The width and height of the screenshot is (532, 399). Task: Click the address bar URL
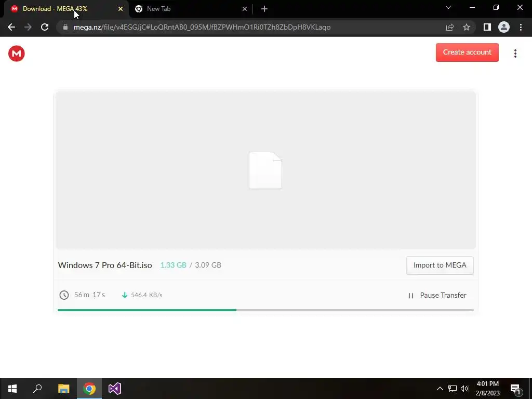202,27
